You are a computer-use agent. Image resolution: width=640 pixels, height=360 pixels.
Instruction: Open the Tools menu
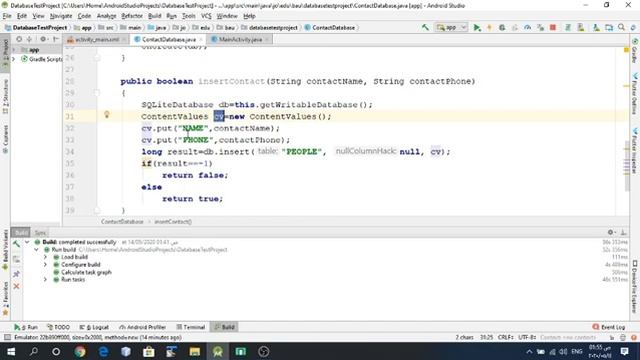pos(188,16)
